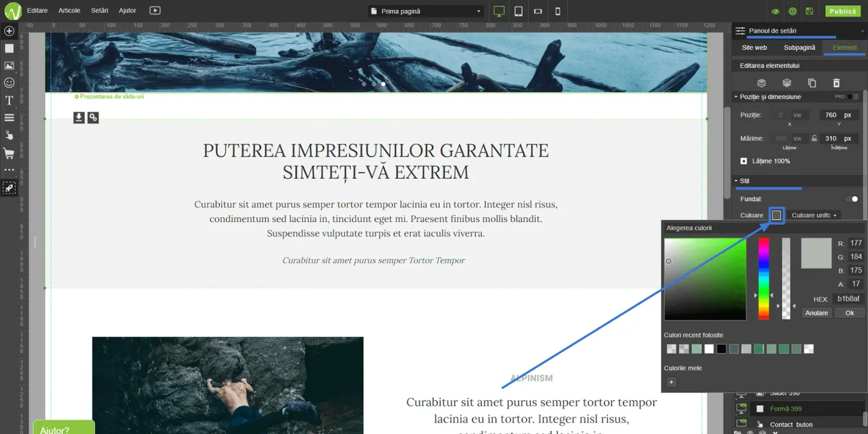Toggle visibility of Formă 399 layer
This screenshot has width=868, height=434.
[741, 409]
